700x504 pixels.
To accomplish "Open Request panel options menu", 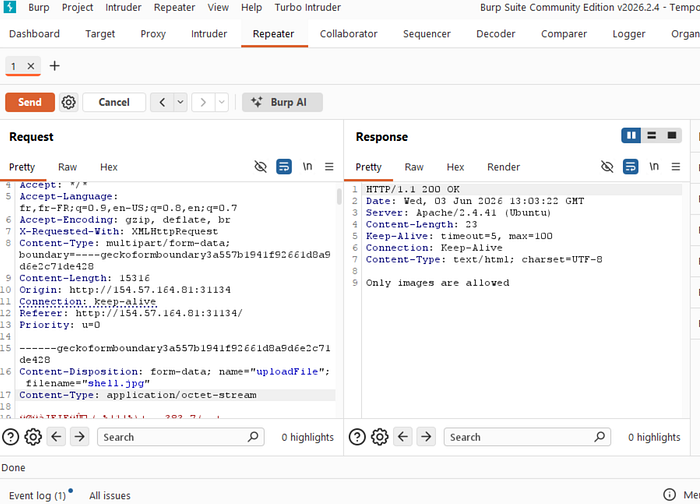I will tap(329, 167).
